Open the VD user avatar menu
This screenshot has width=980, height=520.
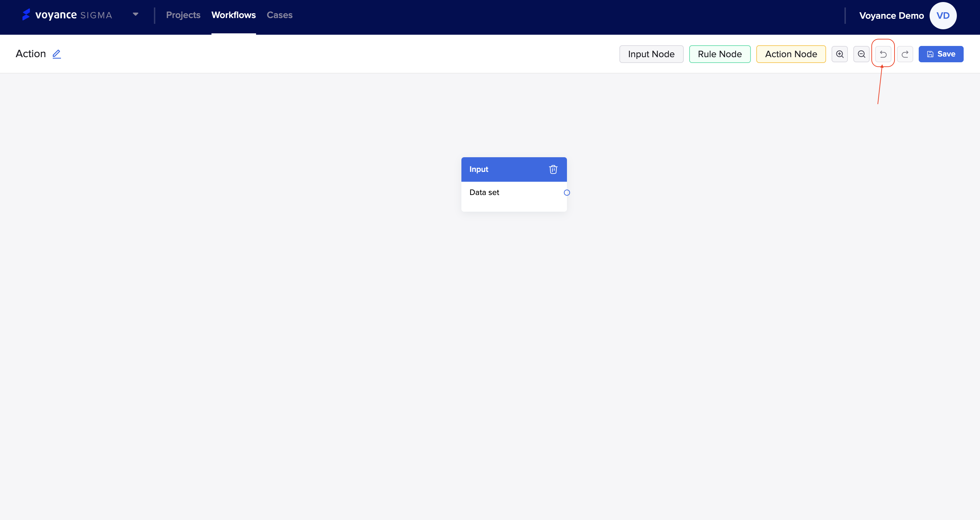point(943,16)
